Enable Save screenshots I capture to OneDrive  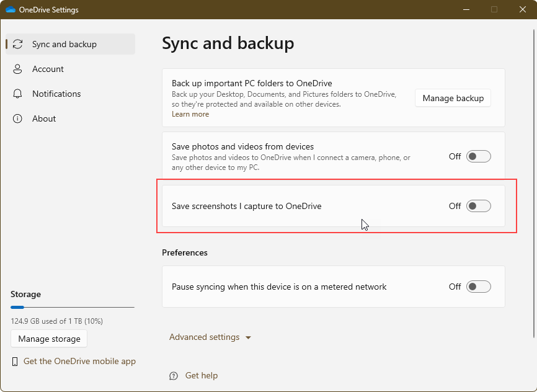point(479,206)
